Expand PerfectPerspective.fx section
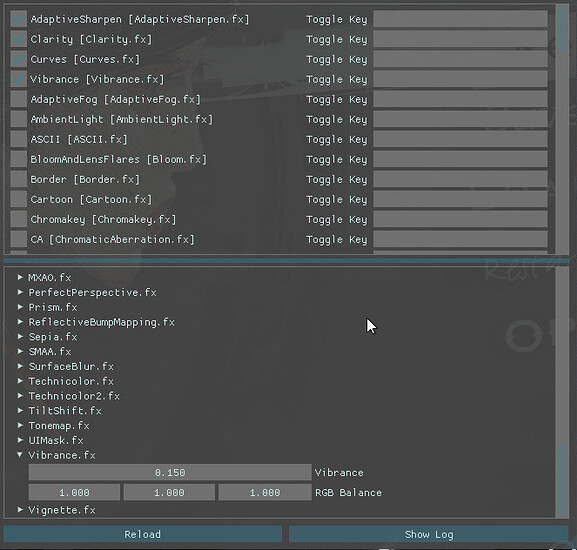The height and width of the screenshot is (550, 577). click(x=20, y=292)
